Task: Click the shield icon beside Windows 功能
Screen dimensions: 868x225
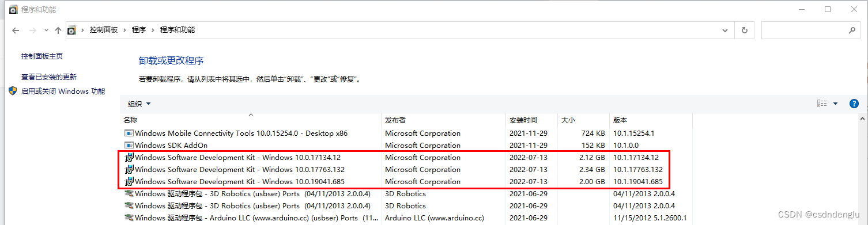Action: [13, 91]
